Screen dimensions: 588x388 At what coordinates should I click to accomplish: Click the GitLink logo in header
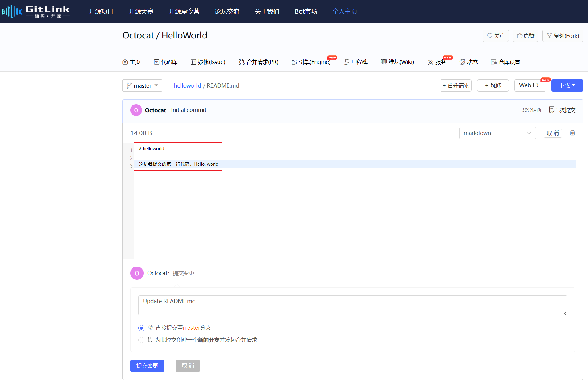coord(36,11)
